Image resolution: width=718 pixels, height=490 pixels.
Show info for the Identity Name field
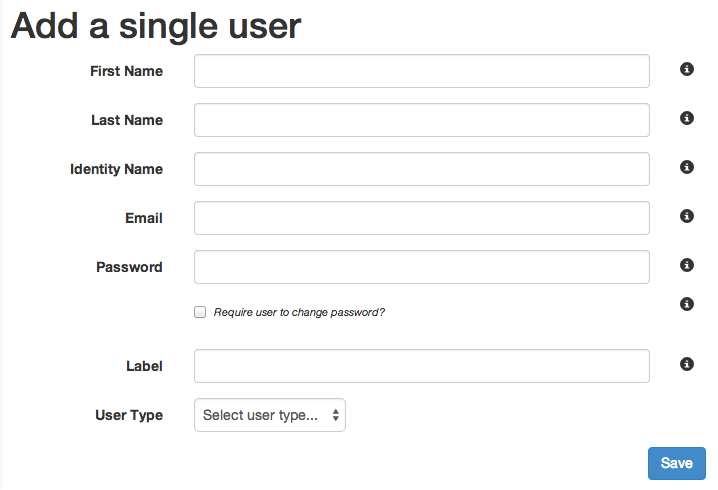point(686,167)
